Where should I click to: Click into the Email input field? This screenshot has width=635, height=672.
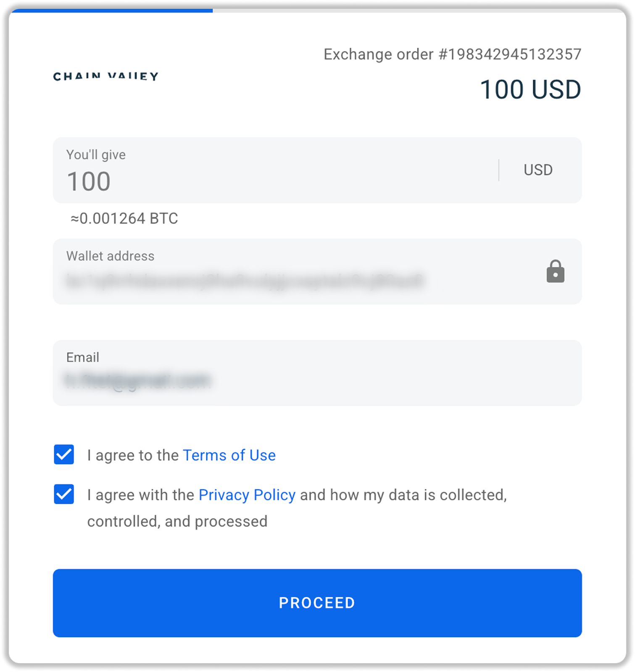pos(294,381)
